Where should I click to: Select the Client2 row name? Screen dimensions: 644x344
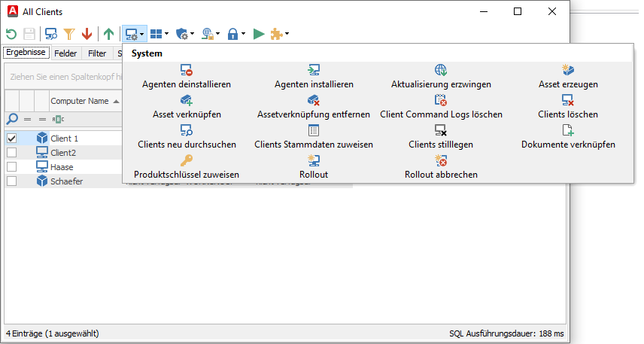pos(63,153)
